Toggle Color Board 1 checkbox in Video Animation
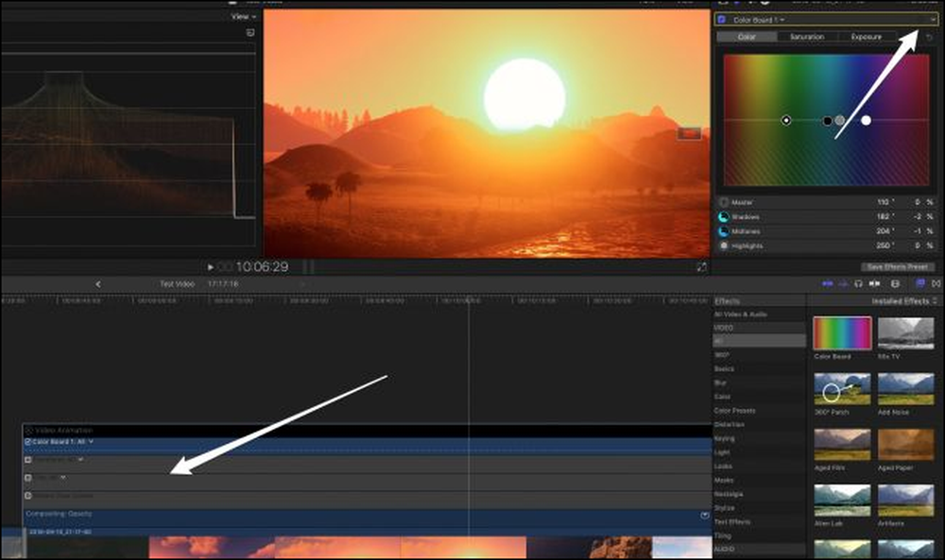Image resolution: width=945 pixels, height=560 pixels. coord(27,442)
